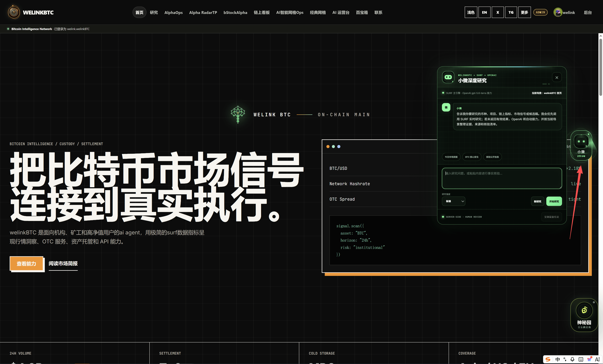The height and width of the screenshot is (364, 603).
Task: Open the bStockAlpha nav item
Action: click(235, 12)
